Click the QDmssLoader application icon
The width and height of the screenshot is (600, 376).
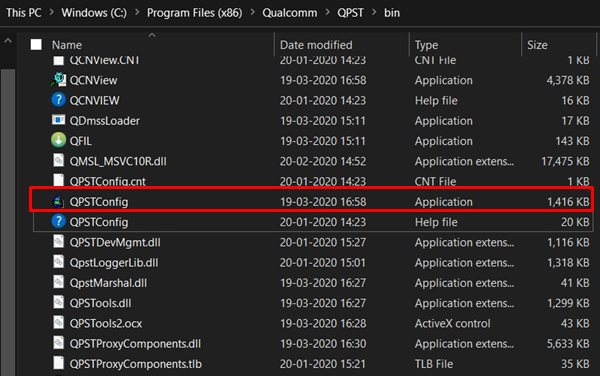(58, 120)
